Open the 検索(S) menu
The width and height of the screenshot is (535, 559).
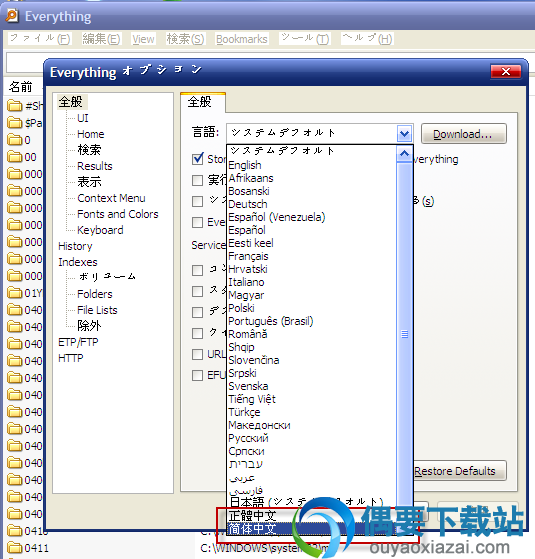point(185,39)
